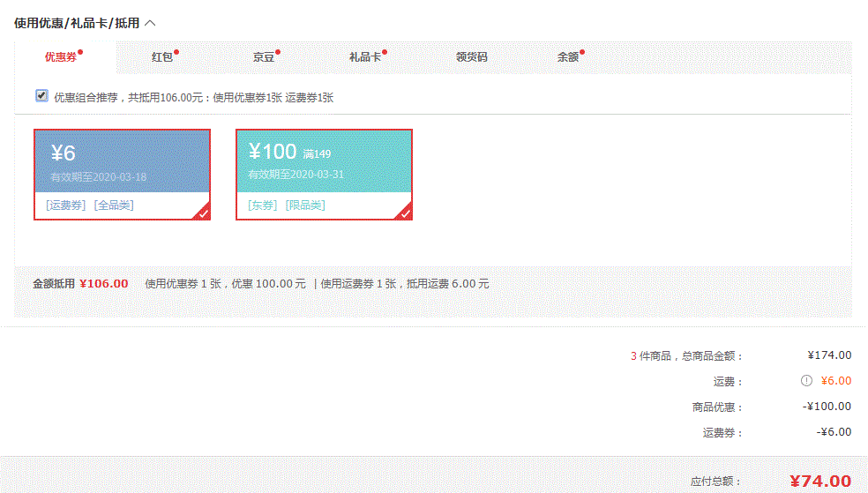Open the 余额 tab
The height and width of the screenshot is (493, 868).
tap(568, 57)
